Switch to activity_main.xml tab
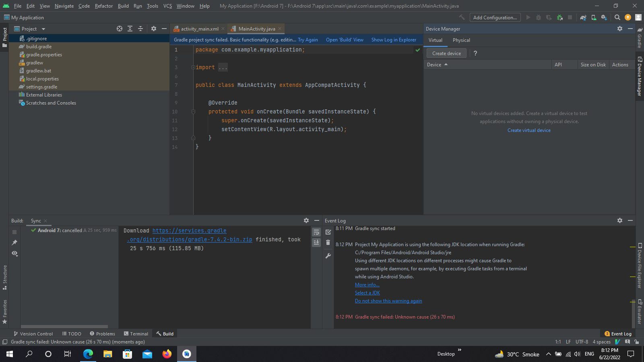Screen dimensions: 644x362 click(200, 29)
